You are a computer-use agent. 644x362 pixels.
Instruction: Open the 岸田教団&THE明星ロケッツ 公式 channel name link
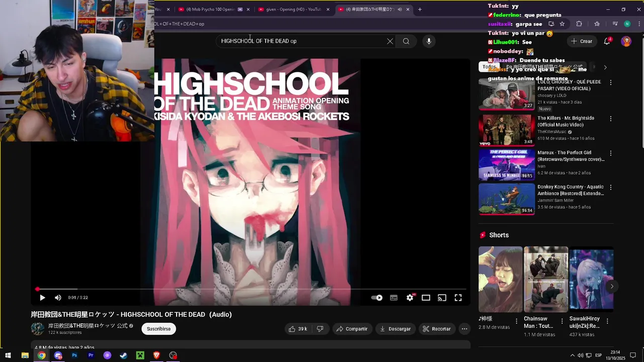88,326
